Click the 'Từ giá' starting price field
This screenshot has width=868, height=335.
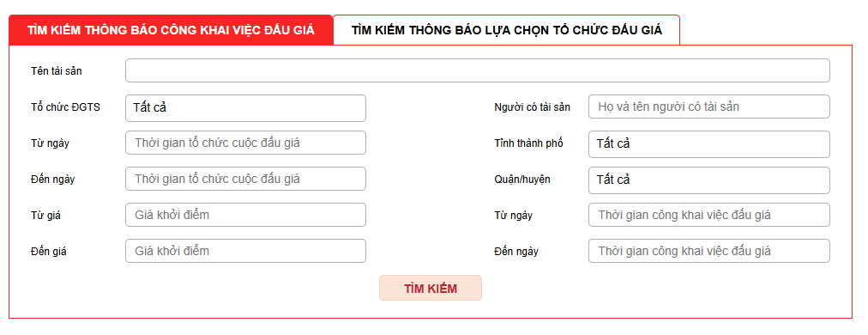click(x=246, y=215)
